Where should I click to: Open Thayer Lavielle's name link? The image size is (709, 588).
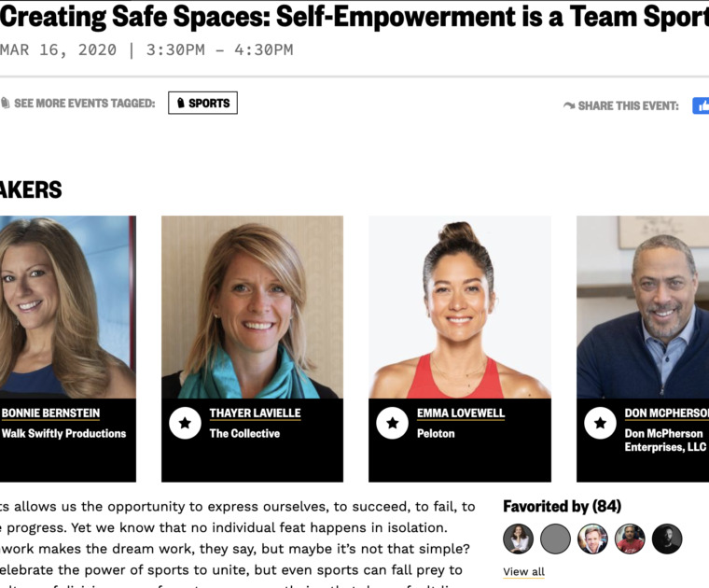pyautogui.click(x=255, y=413)
